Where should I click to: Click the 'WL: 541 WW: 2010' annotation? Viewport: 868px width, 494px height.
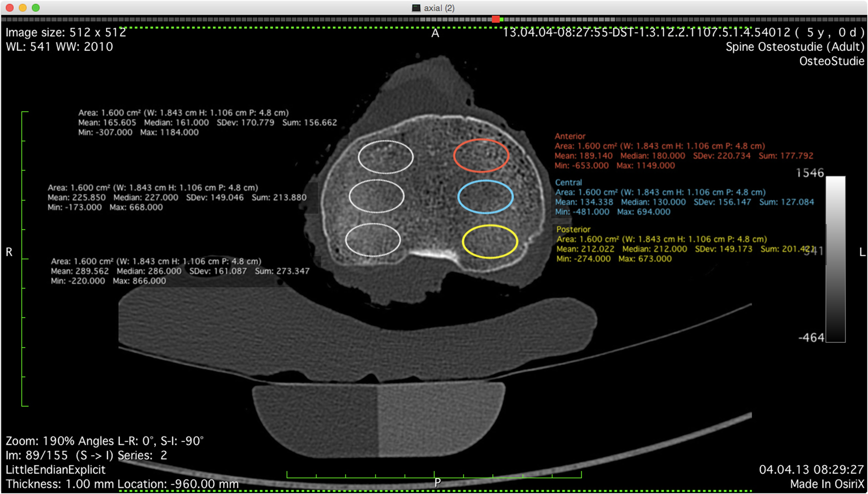tap(59, 47)
